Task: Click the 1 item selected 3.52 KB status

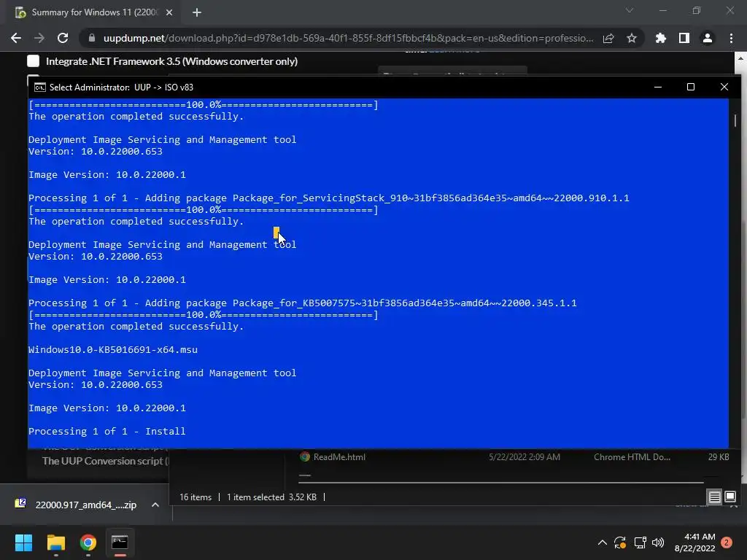Action: pos(271,497)
